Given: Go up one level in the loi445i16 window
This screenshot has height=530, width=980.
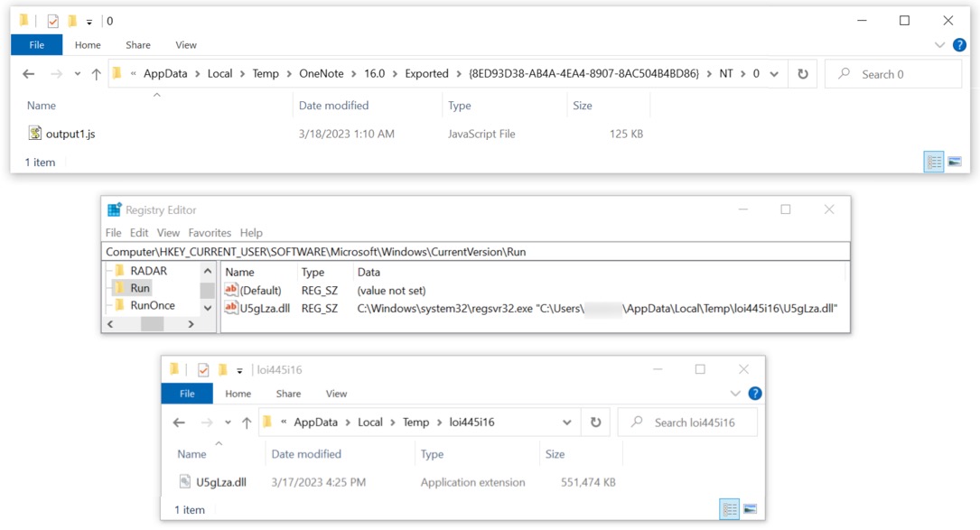Looking at the screenshot, I should coord(247,423).
